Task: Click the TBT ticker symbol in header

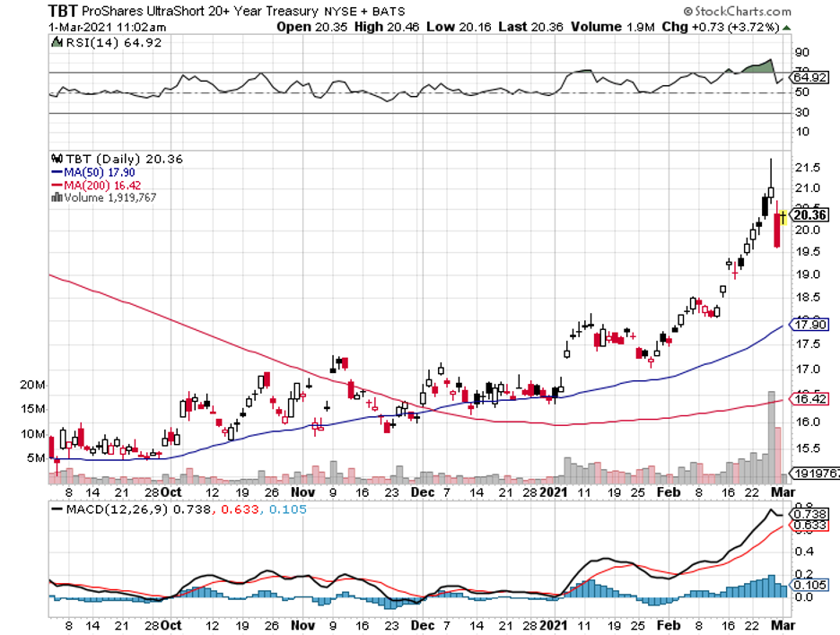Action: pyautogui.click(x=63, y=11)
